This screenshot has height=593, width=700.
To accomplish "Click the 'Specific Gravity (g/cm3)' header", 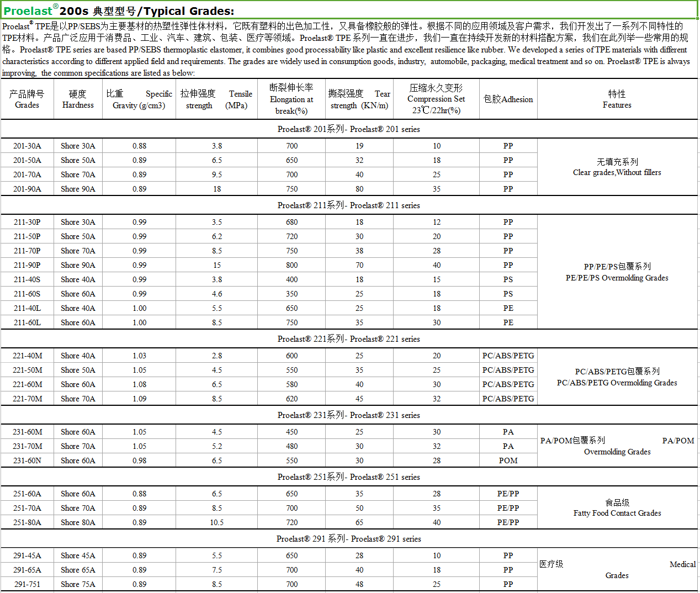I will 139,99.
